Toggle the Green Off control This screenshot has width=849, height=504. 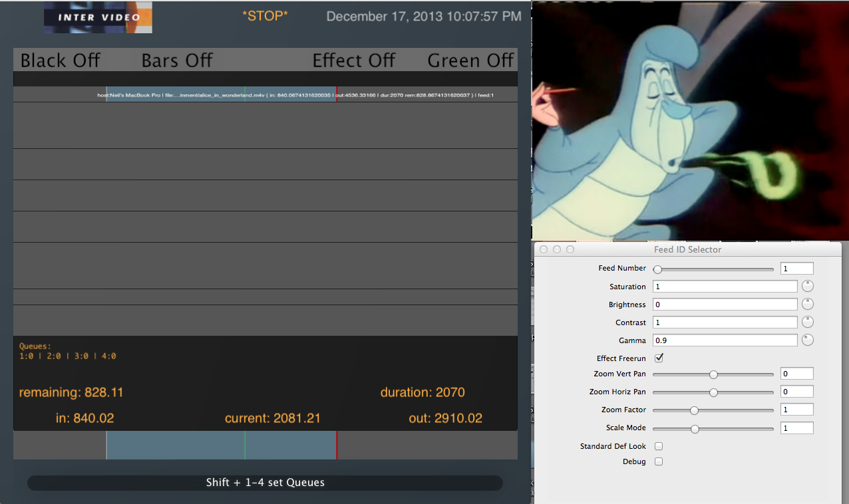click(470, 61)
